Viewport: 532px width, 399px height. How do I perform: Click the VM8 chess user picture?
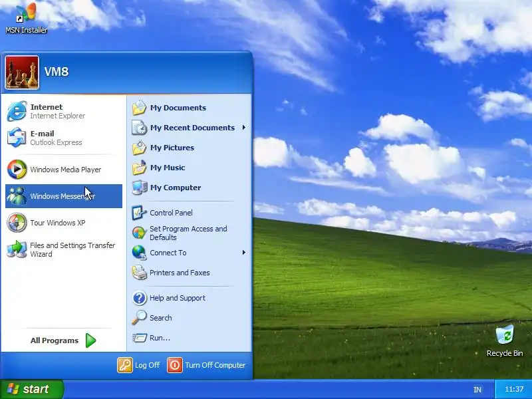point(22,72)
